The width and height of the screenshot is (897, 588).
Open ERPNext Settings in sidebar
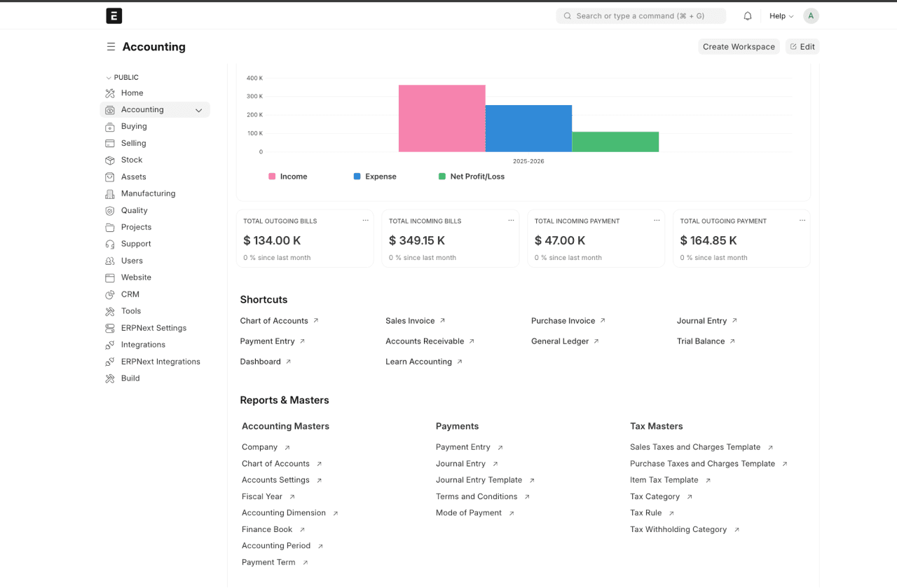pyautogui.click(x=153, y=328)
